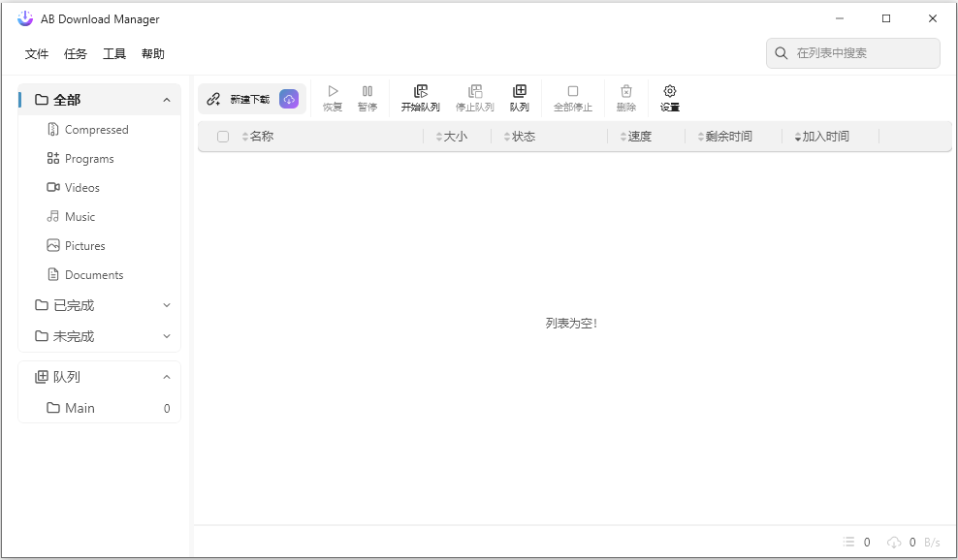The height and width of the screenshot is (560, 958).
Task: Select the 未完成 folder
Action: tap(99, 336)
